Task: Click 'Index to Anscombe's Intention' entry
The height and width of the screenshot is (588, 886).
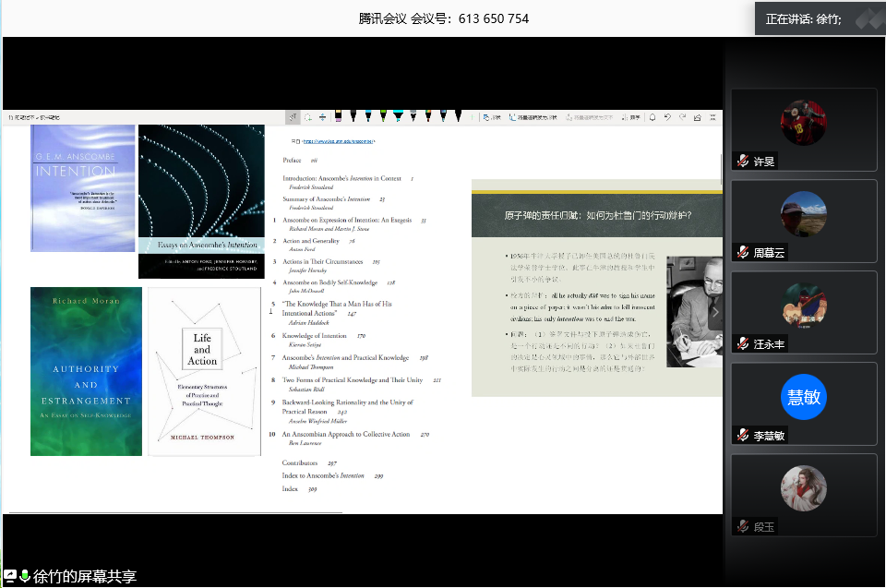Action: [323, 475]
